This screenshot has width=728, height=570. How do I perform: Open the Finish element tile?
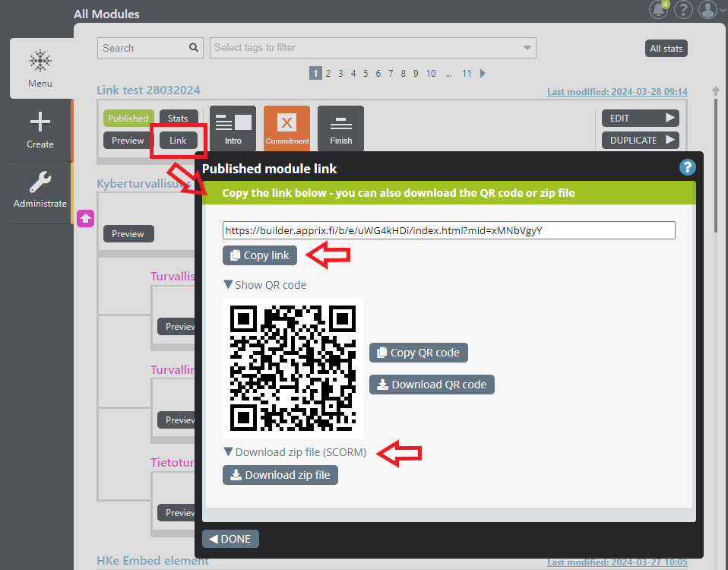tap(340, 128)
